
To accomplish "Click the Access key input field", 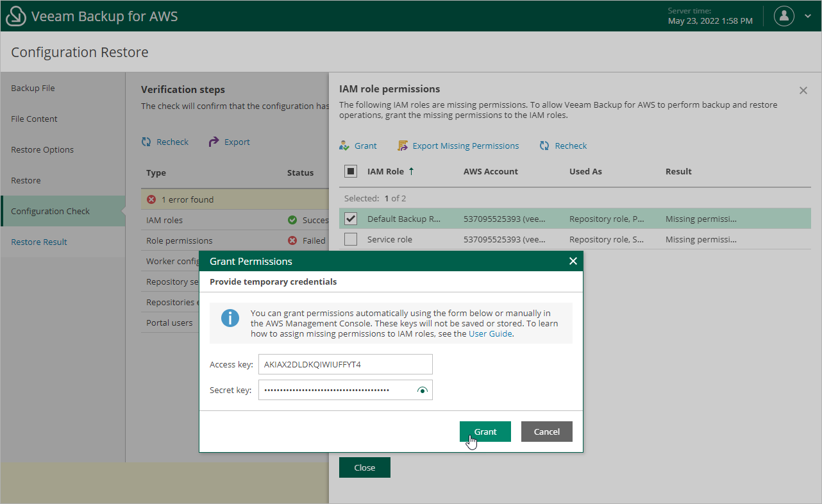I will 346,364.
